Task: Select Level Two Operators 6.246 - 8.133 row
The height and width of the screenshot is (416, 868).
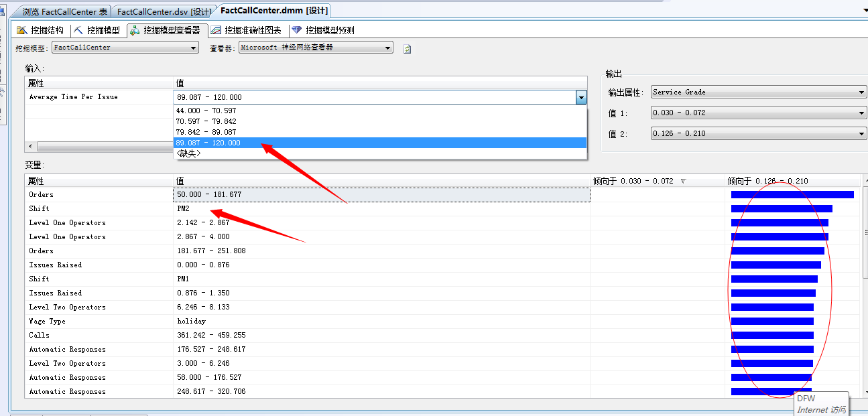Action: [442, 307]
